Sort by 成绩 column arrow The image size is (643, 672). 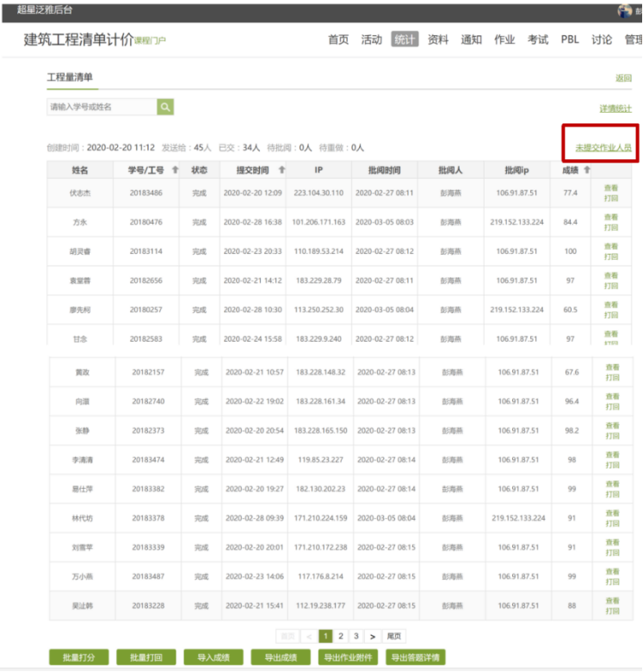tap(587, 170)
